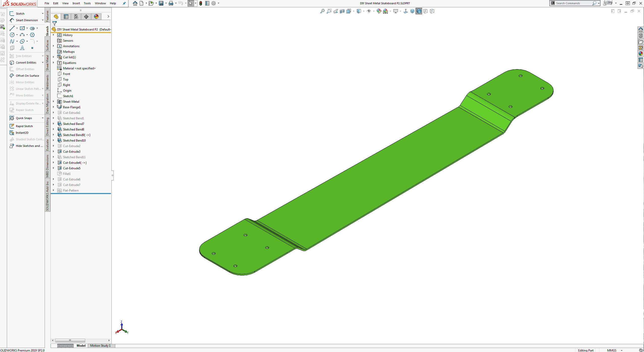
Task: Toggle Rapid Sketch mode
Action: (x=21, y=126)
